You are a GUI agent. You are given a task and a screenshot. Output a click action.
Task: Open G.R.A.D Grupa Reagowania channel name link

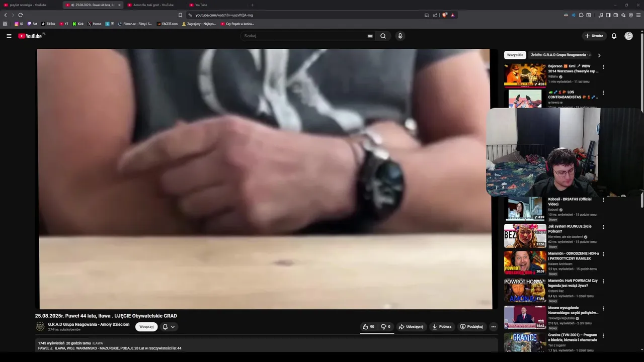click(89, 324)
